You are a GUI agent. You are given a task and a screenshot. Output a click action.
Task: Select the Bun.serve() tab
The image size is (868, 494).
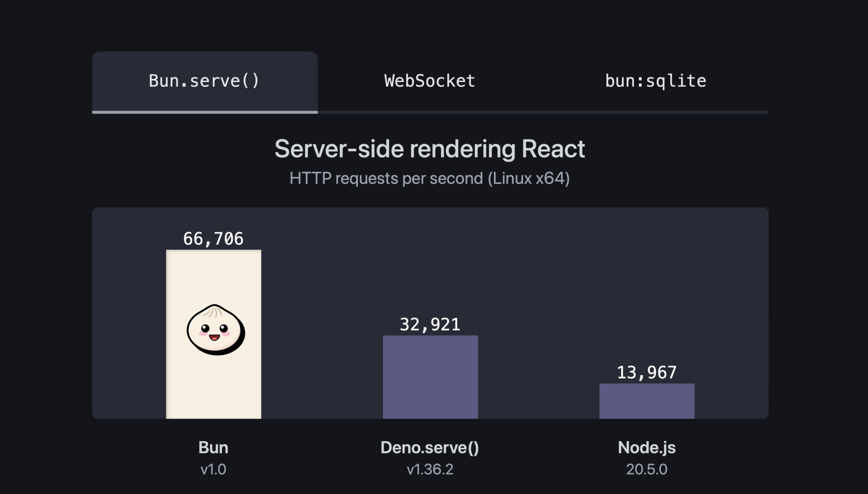[204, 81]
